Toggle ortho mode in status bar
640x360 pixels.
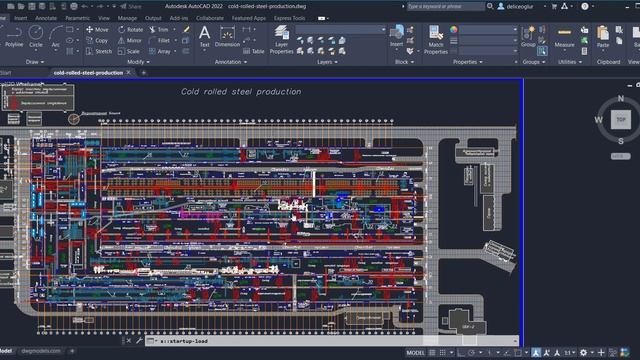tap(461, 353)
